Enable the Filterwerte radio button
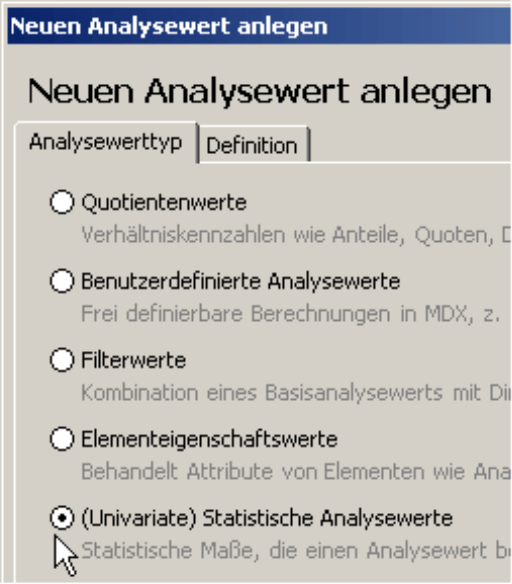Screen dimensions: 512x584 click(62, 360)
